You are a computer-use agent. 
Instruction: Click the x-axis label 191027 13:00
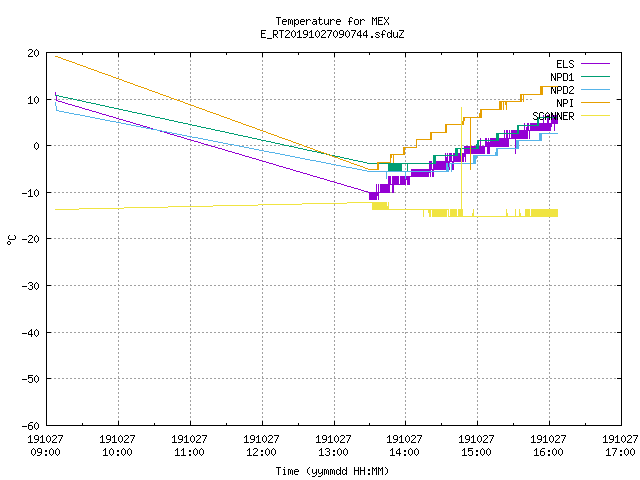pyautogui.click(x=333, y=446)
